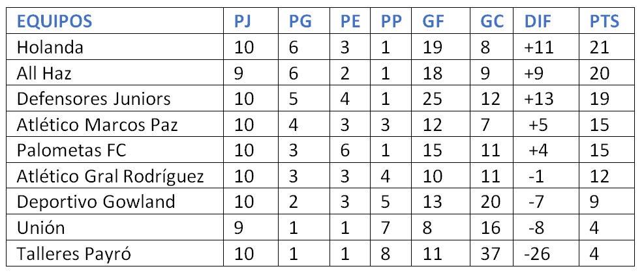Viewport: 644px width, 273px height.
Task: Select the PJ column header
Action: click(243, 22)
